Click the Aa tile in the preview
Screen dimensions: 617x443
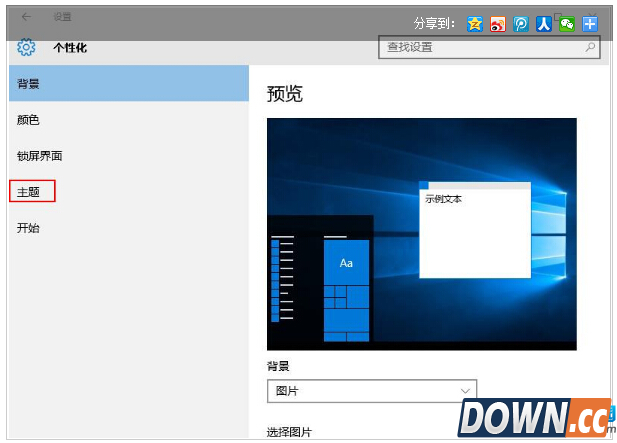tap(346, 262)
